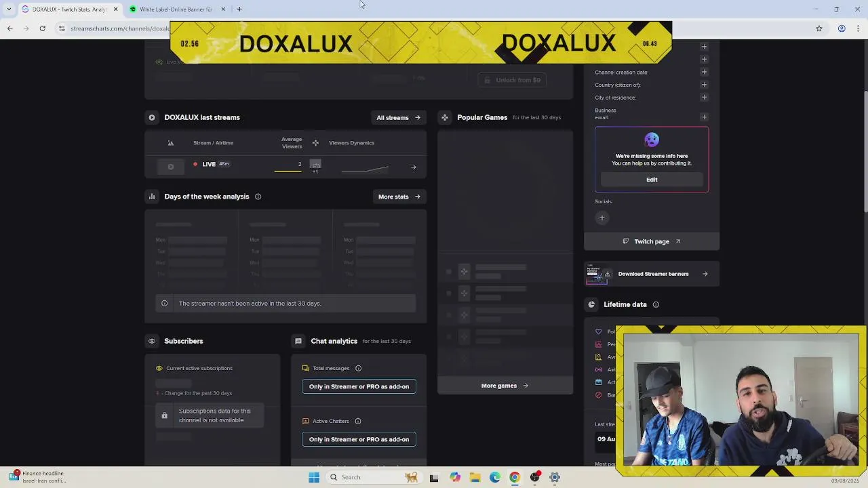Image resolution: width=868 pixels, height=488 pixels.
Task: Open All streams link
Action: 398,117
